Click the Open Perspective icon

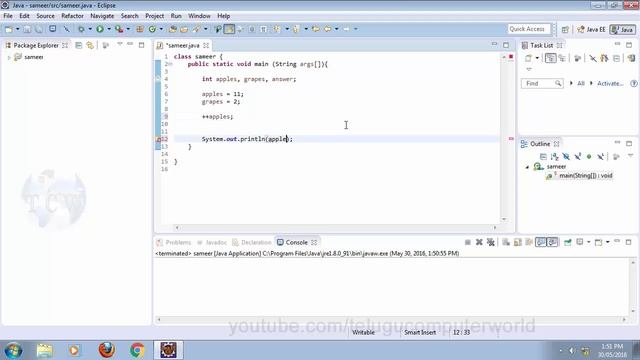[x=565, y=29]
